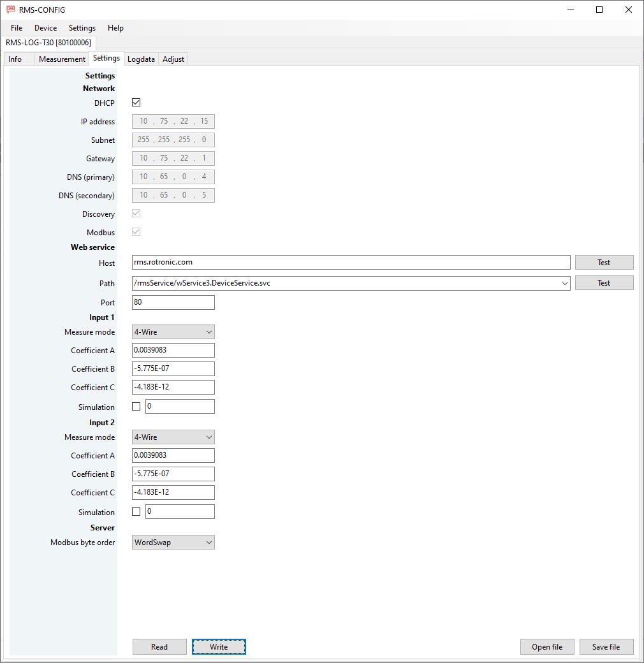
Task: Enable Simulation checkbox for Input 1
Action: point(136,406)
